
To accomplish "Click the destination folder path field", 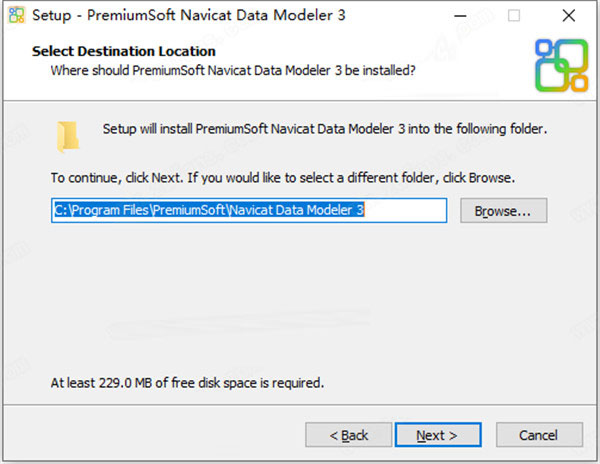I will [x=249, y=211].
